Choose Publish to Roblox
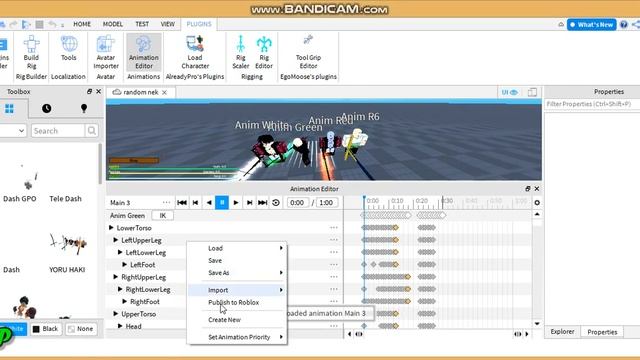Screen dimensions: 640x360 point(237,302)
